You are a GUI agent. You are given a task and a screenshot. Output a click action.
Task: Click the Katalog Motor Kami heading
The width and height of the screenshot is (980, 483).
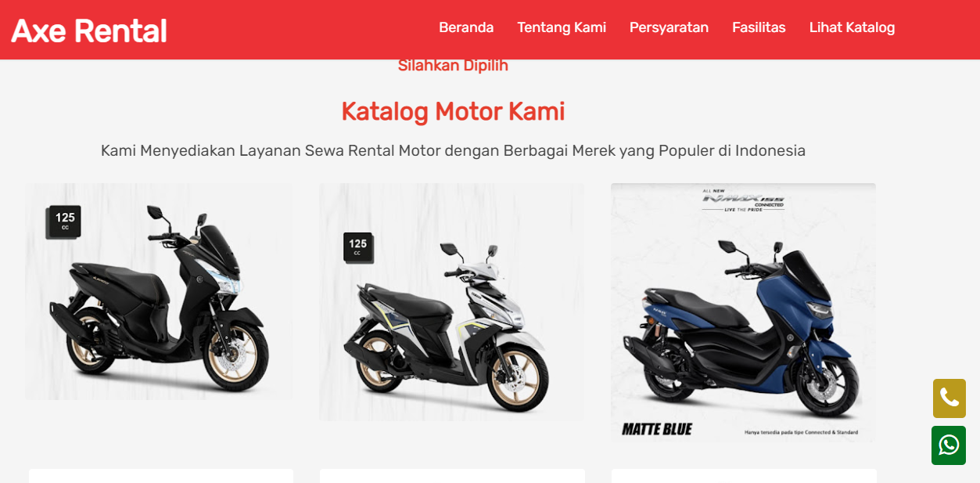pos(453,111)
